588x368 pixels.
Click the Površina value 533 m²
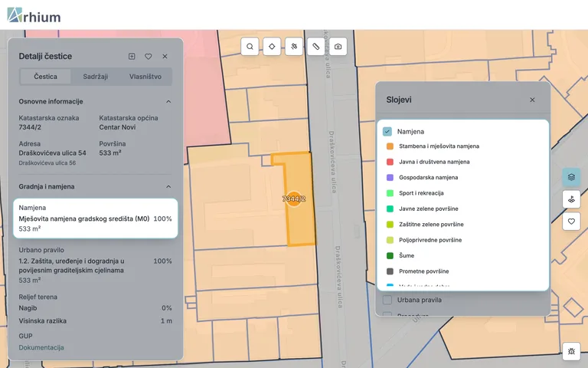pos(110,153)
